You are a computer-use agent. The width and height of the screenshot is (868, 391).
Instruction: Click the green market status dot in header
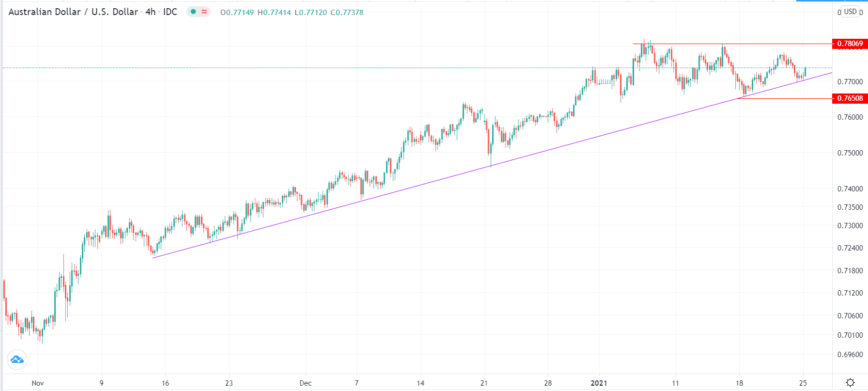coord(193,12)
